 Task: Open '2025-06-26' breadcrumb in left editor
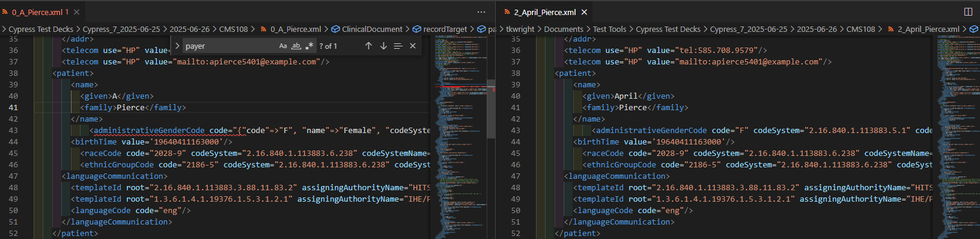[189, 29]
